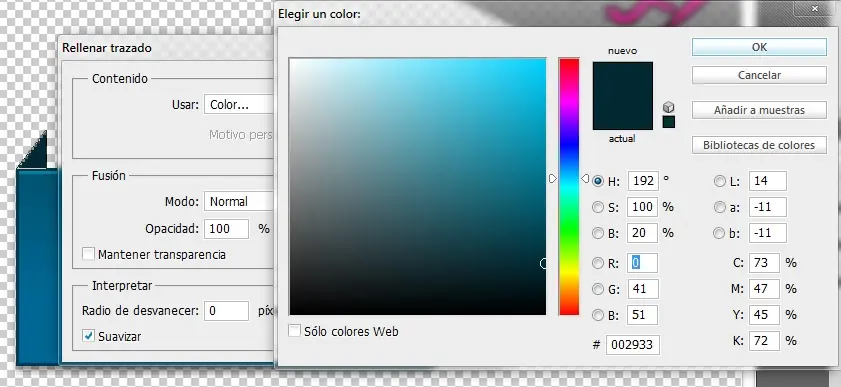
Task: Click the K black field showing 72
Action: pyautogui.click(x=764, y=341)
